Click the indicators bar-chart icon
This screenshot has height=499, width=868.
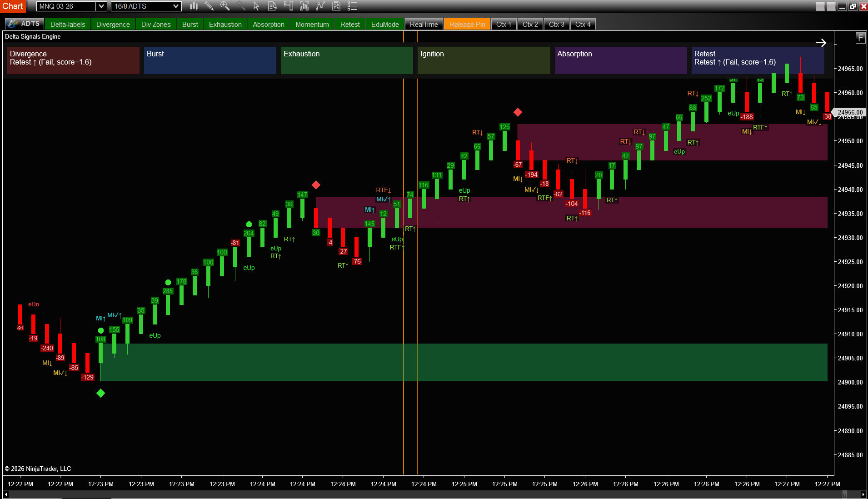pyautogui.click(x=304, y=6)
